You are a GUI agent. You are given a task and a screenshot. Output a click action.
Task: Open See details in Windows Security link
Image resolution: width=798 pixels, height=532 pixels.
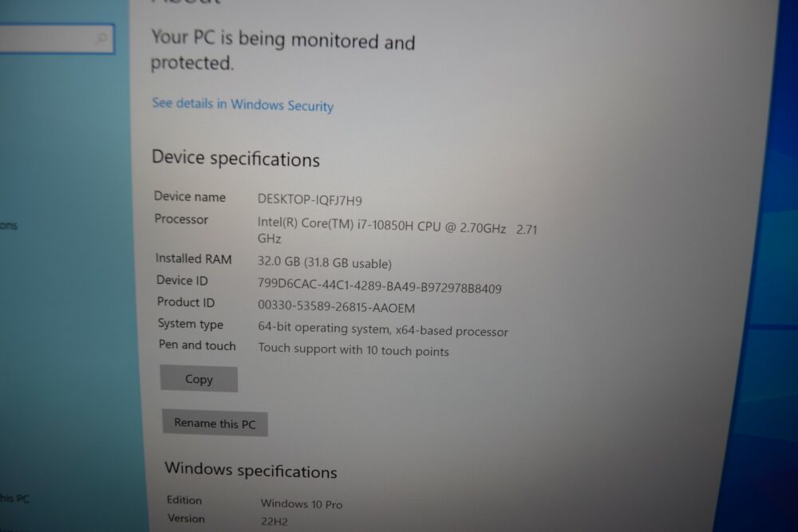tap(243, 104)
